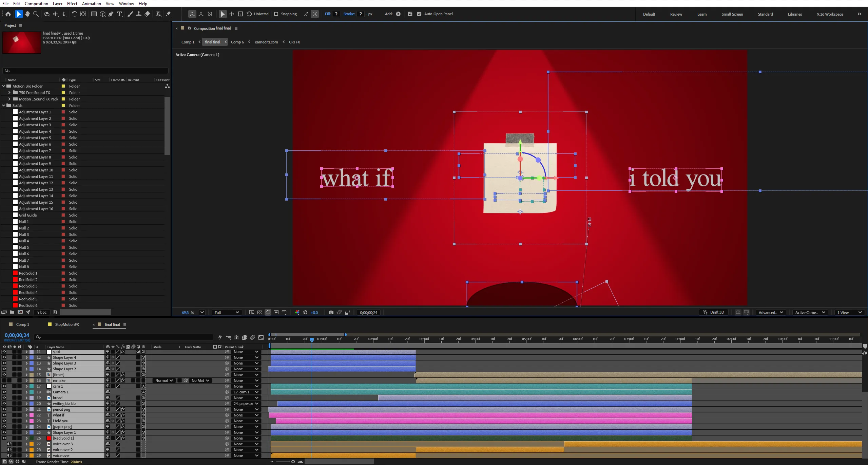Open the Project panel menu icon

click(x=21, y=25)
